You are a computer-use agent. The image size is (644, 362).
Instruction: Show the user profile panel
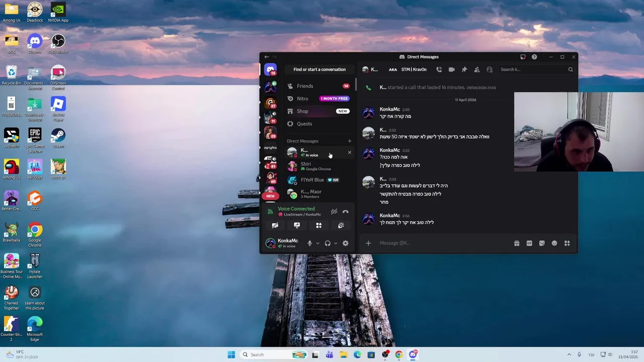coord(489,69)
